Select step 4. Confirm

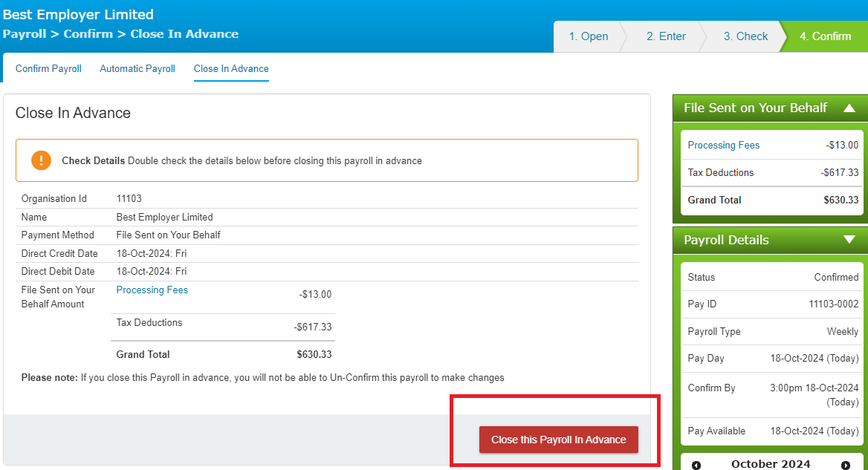pyautogui.click(x=826, y=36)
